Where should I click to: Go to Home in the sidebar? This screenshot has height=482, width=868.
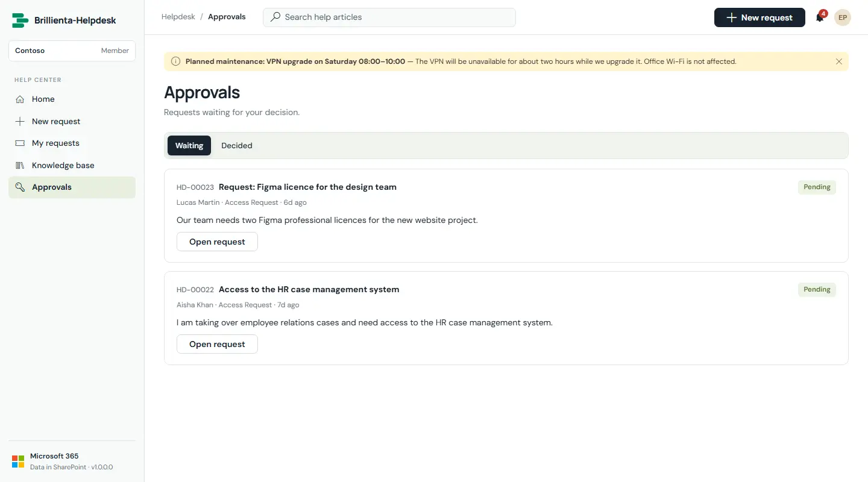[x=72, y=99]
